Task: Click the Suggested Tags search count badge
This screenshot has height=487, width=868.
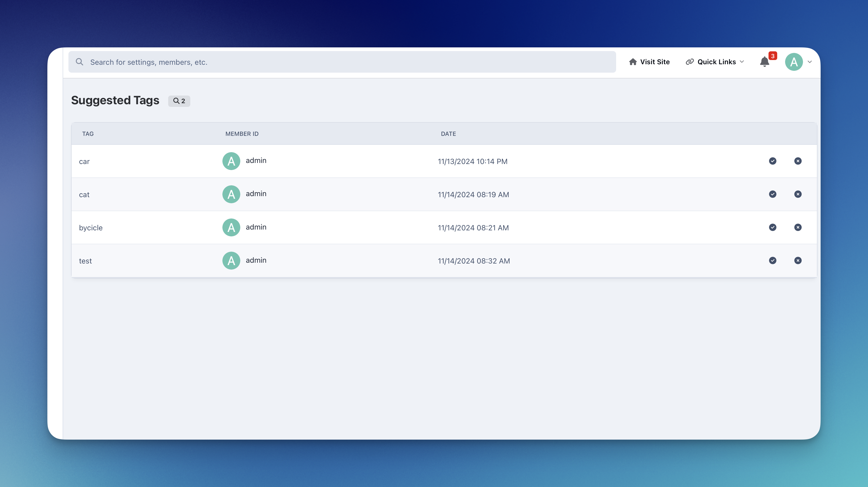Action: pos(179,101)
